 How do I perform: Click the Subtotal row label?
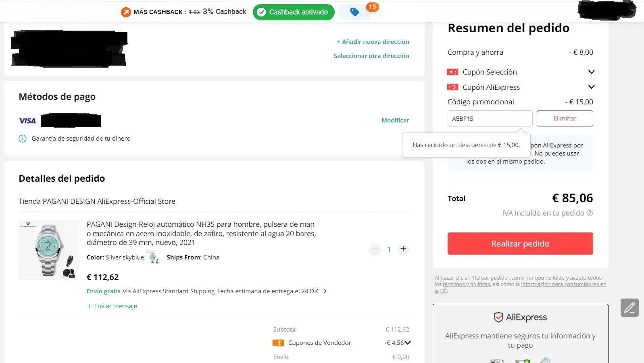tap(285, 330)
